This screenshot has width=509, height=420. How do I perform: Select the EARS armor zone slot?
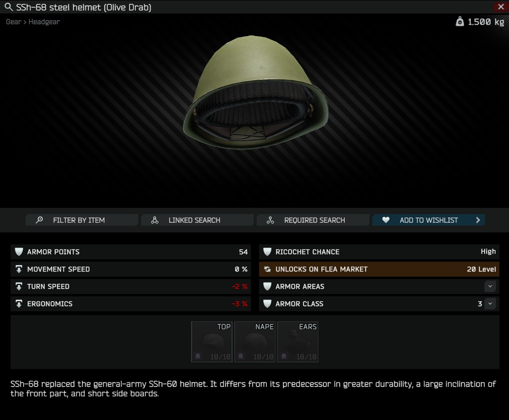298,342
